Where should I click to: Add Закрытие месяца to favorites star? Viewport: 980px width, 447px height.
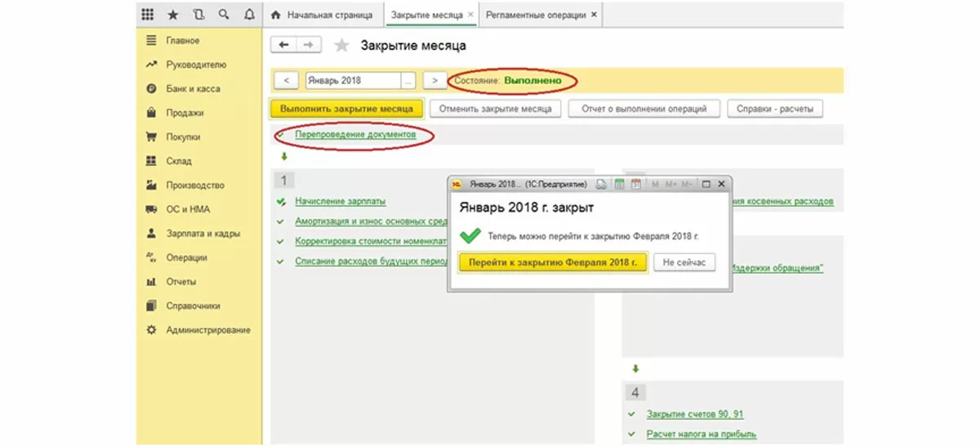click(x=342, y=45)
